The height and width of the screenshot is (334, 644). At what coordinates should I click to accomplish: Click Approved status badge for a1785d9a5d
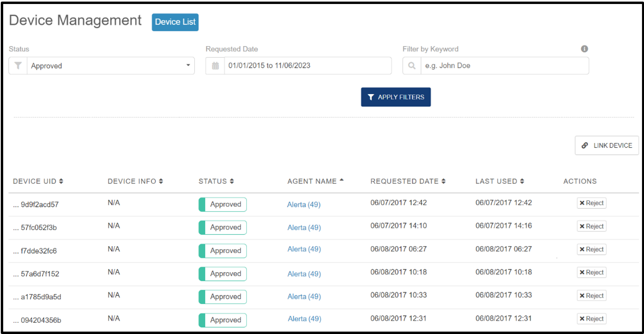pos(223,297)
